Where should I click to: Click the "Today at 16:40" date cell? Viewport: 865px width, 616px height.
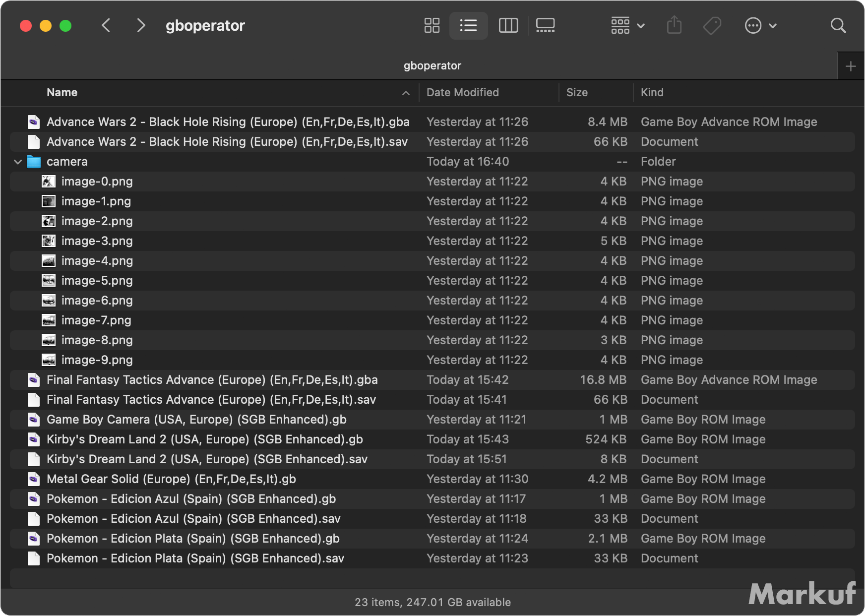point(468,162)
